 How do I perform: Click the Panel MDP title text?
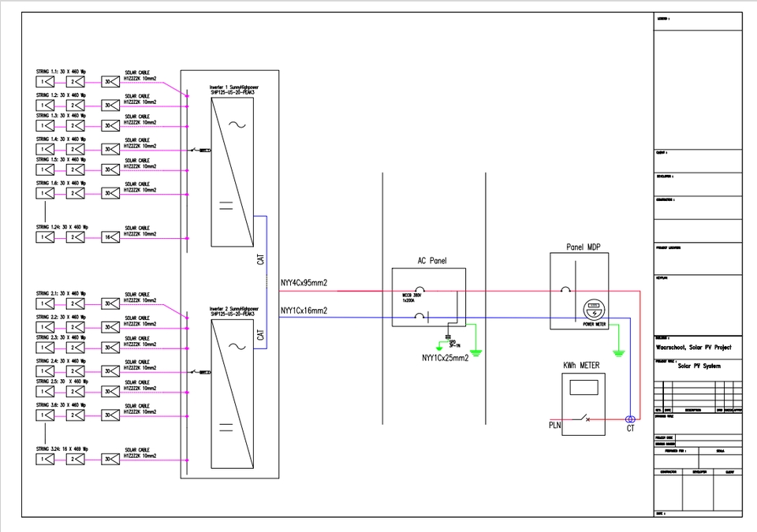[584, 247]
